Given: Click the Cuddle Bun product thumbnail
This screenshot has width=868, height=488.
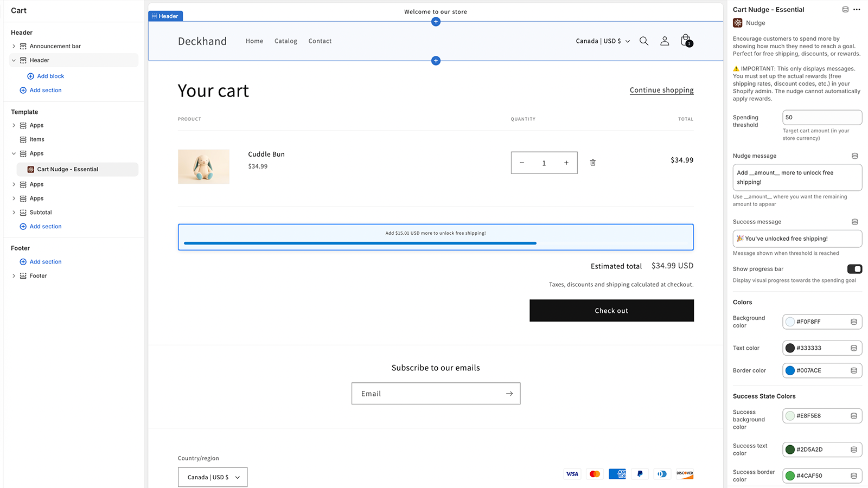Looking at the screenshot, I should 203,166.
